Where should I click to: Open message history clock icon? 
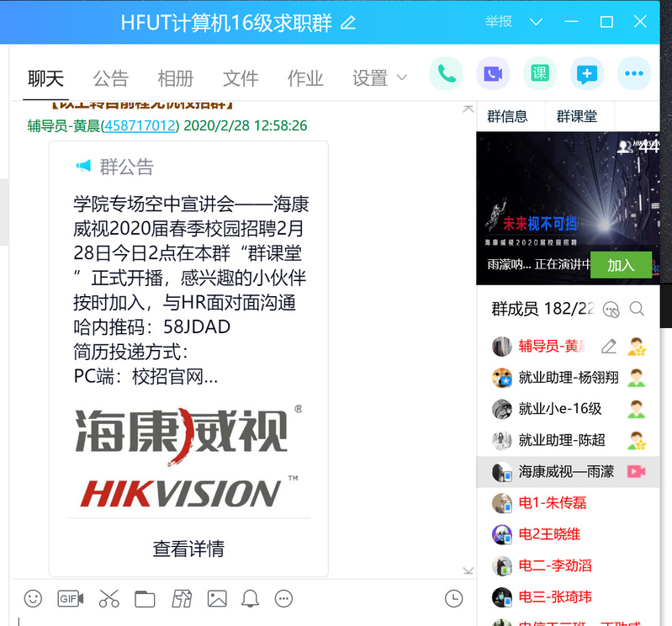point(453,598)
